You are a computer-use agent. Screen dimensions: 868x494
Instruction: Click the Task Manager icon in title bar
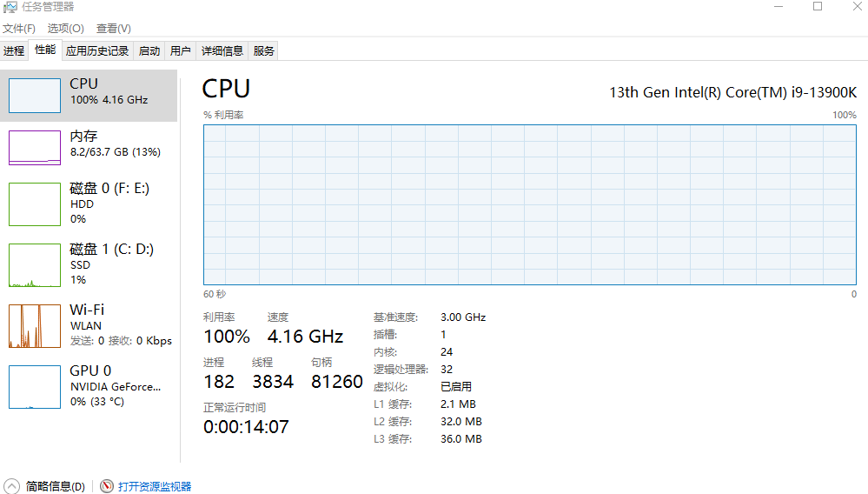[10, 7]
